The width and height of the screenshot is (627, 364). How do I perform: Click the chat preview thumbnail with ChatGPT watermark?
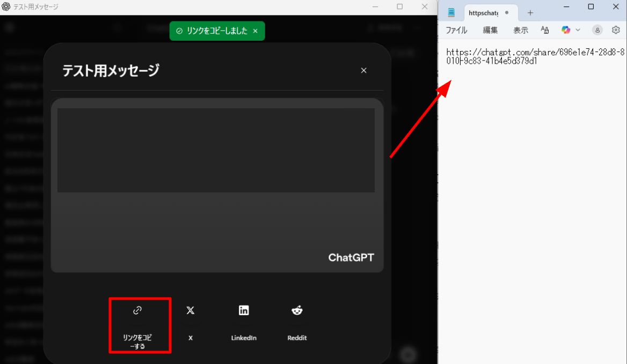click(x=217, y=185)
